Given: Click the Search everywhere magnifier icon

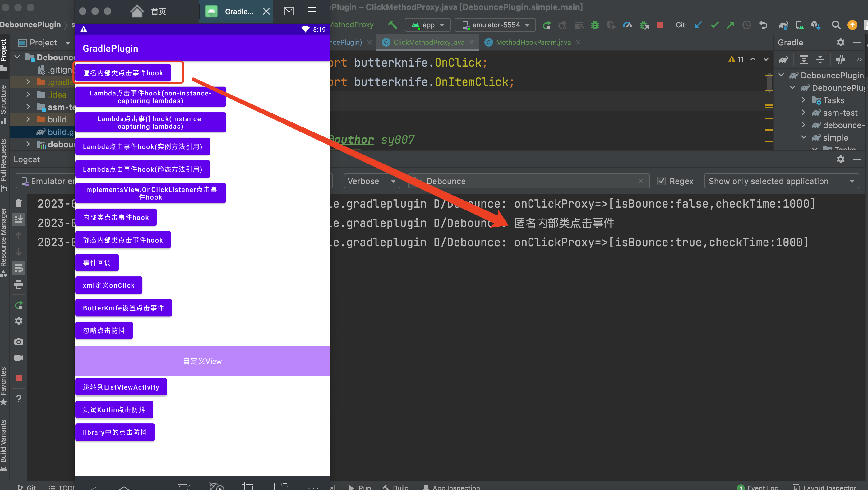Looking at the screenshot, I should pos(836,25).
